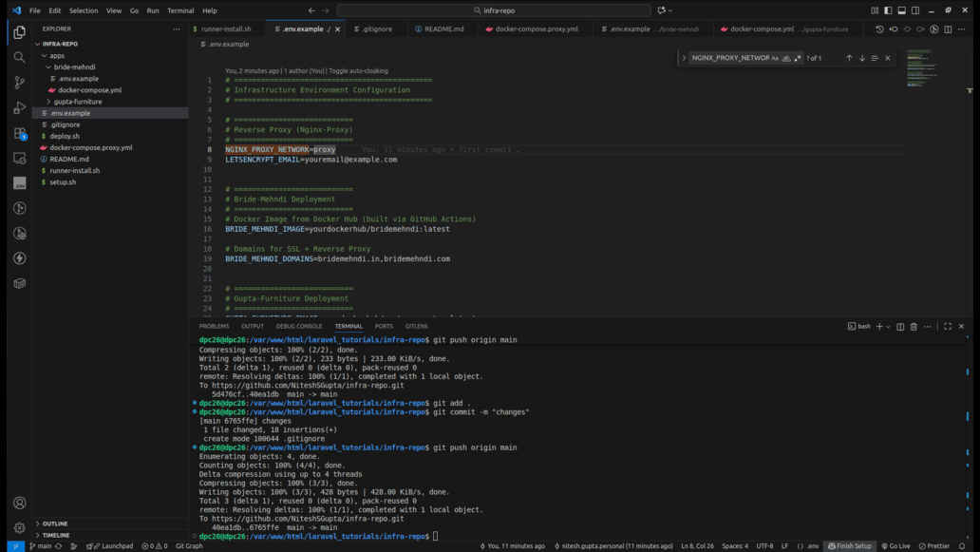The width and height of the screenshot is (980, 552).
Task: Toggle Match Whole Word in find widget
Action: click(786, 58)
